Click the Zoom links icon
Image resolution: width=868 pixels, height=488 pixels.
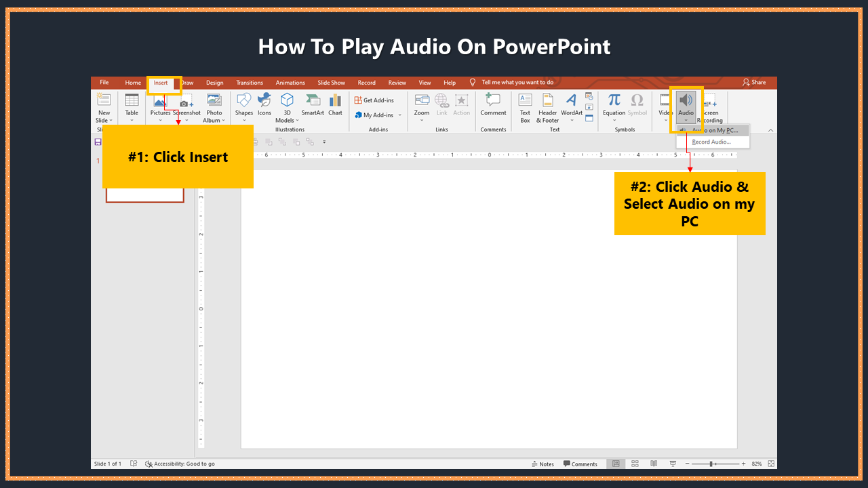coord(422,100)
